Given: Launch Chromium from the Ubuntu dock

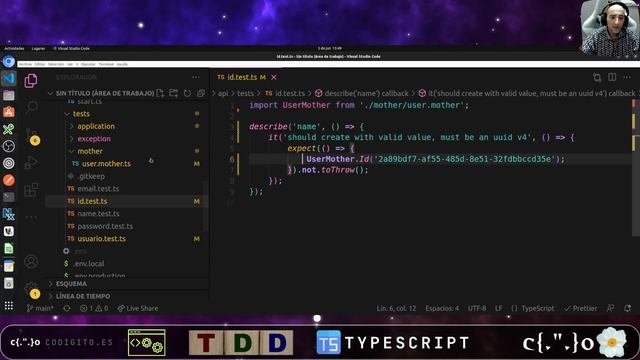Looking at the screenshot, I should (x=9, y=61).
